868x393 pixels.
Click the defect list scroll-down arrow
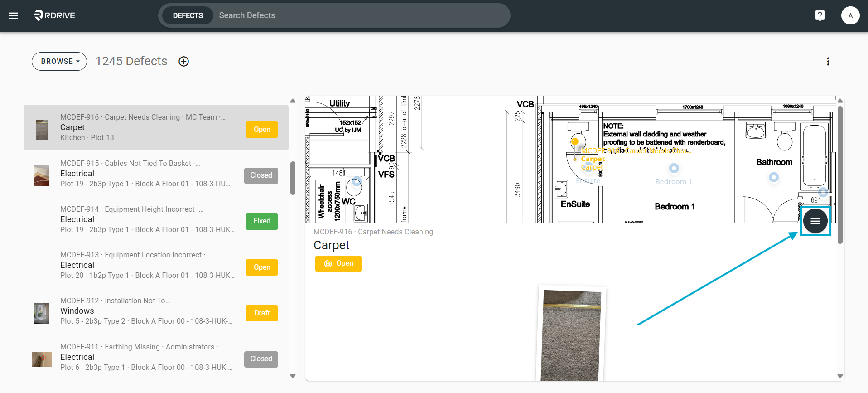click(293, 376)
